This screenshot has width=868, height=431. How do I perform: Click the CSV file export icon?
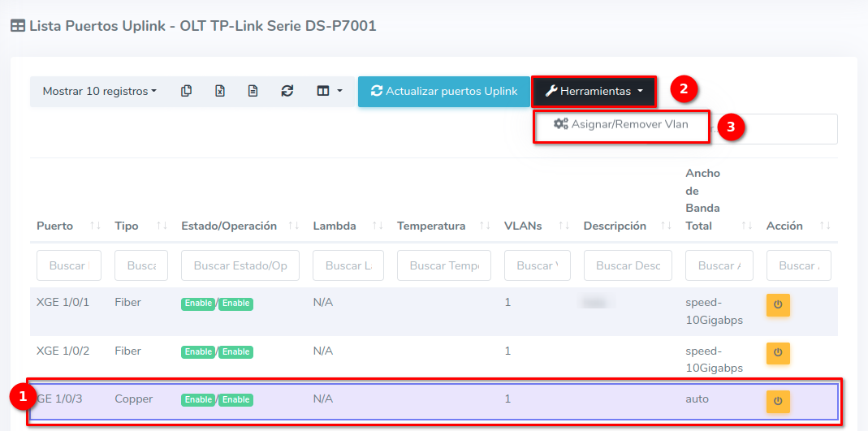tap(253, 92)
